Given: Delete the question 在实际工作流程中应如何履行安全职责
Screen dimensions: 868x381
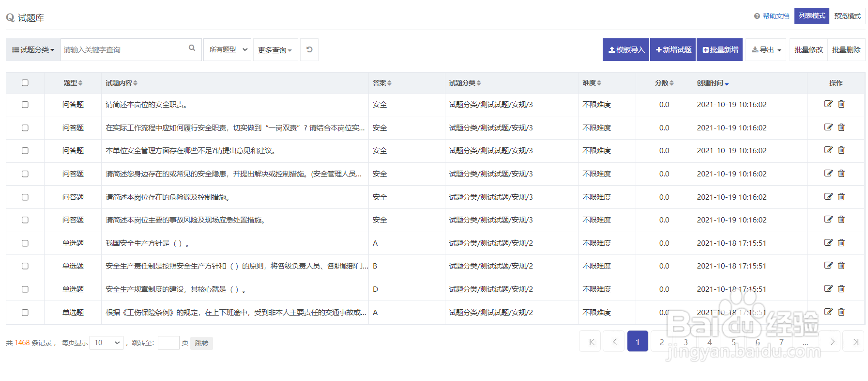Looking at the screenshot, I should click(x=841, y=127).
